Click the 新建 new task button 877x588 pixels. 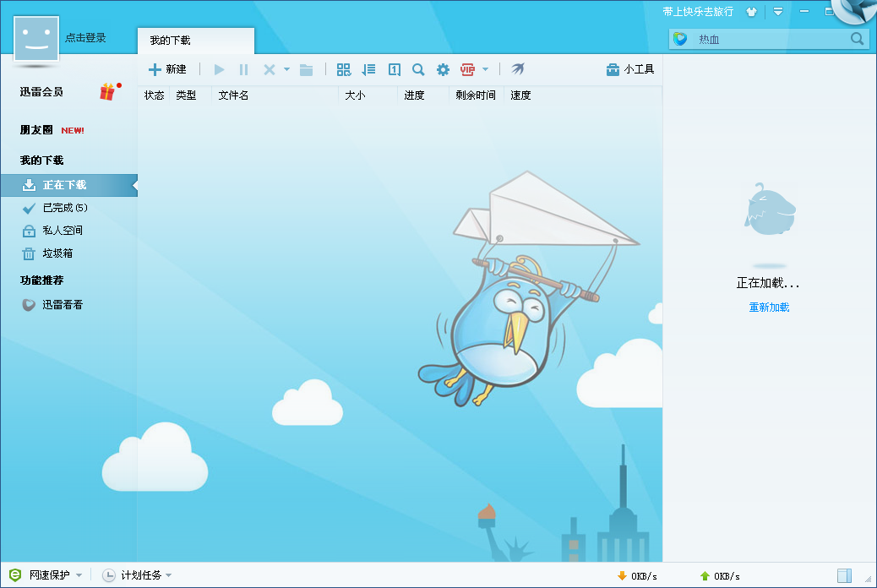[x=167, y=69]
